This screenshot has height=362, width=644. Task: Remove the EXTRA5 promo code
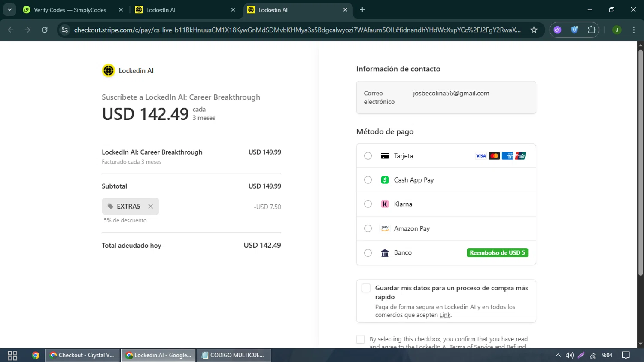(150, 206)
